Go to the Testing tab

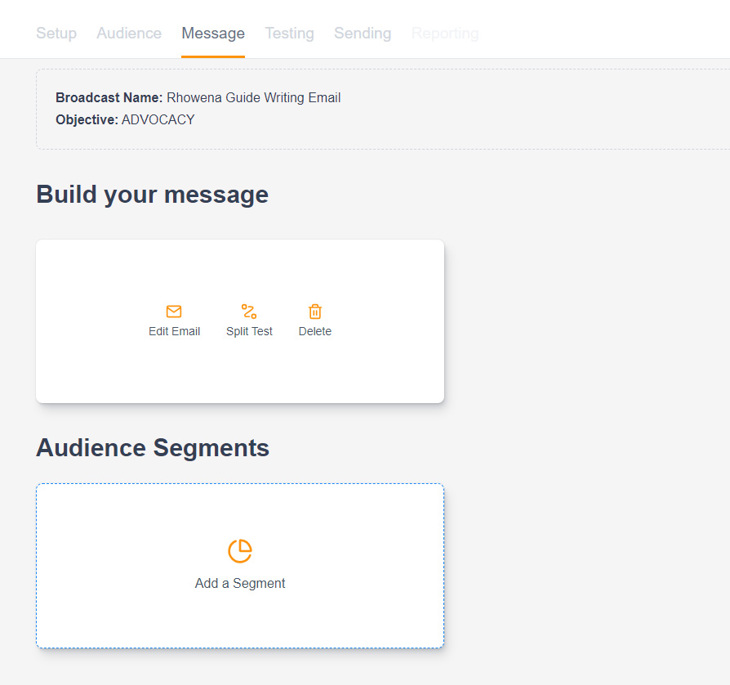(x=290, y=33)
